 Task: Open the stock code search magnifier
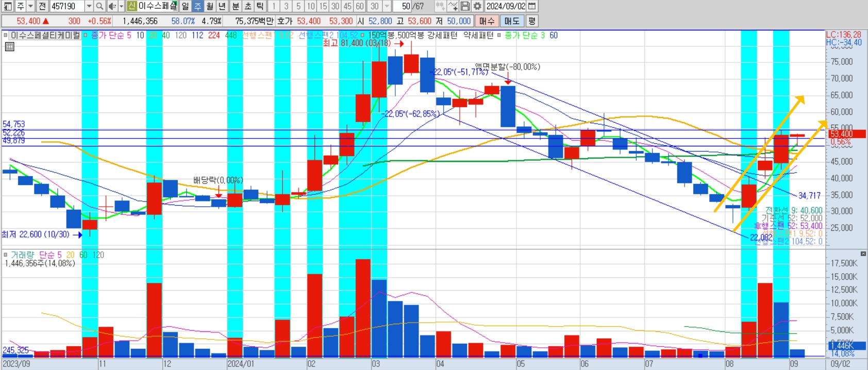tap(99, 6)
